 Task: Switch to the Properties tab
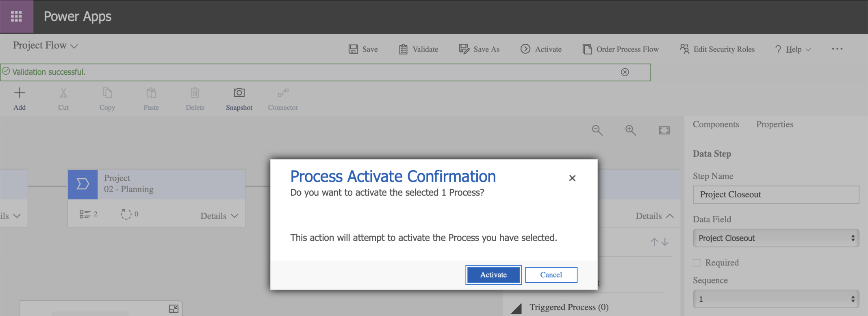pyautogui.click(x=775, y=124)
